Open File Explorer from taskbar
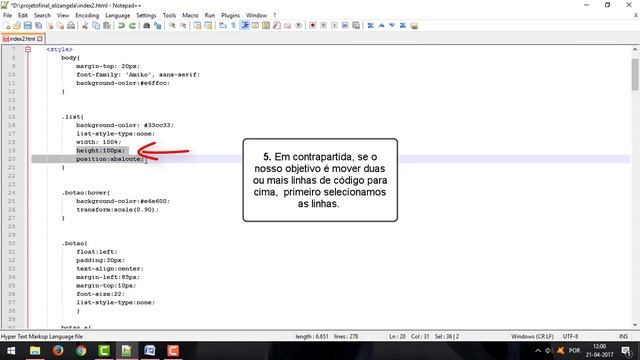Viewport: 640px width, 360px height. [x=35, y=351]
